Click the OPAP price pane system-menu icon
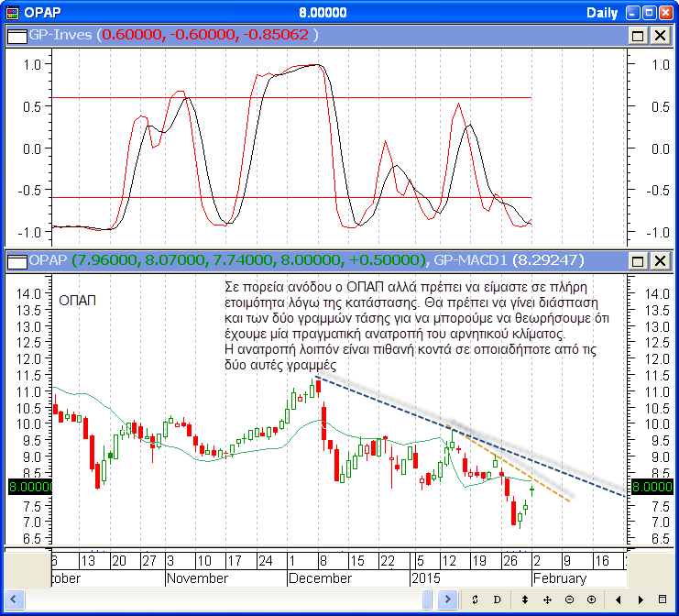This screenshot has width=679, height=616. (17, 260)
